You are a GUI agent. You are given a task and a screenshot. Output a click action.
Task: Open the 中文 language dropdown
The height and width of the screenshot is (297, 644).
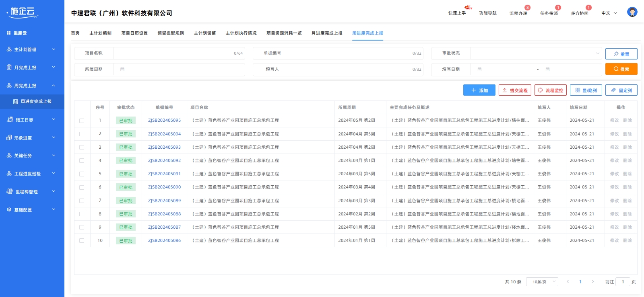coord(609,13)
